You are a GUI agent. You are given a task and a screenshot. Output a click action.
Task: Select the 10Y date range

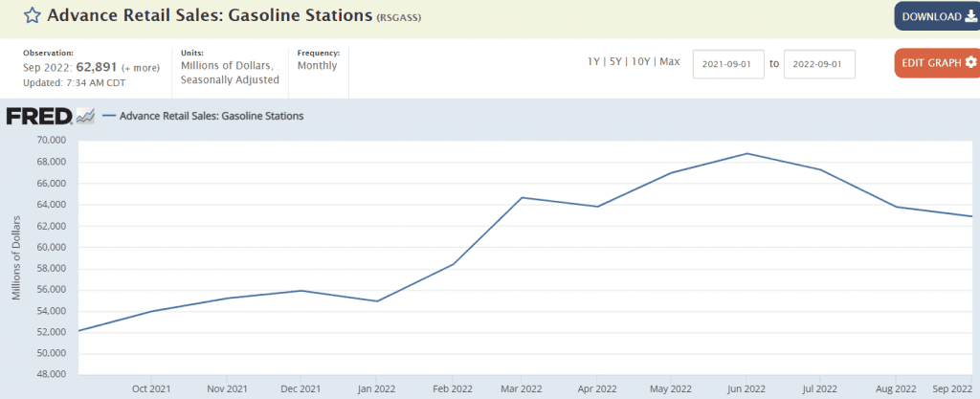click(x=638, y=62)
